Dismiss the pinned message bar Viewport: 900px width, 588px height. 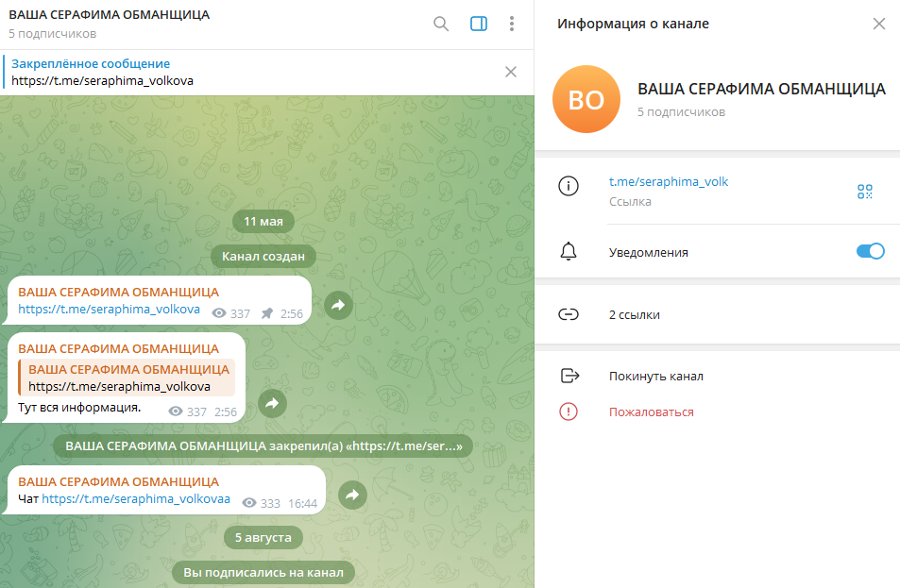[511, 72]
